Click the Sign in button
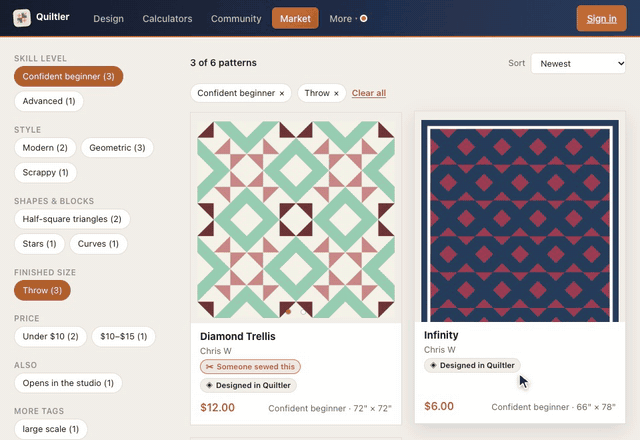The width and height of the screenshot is (640, 440). coord(601,18)
